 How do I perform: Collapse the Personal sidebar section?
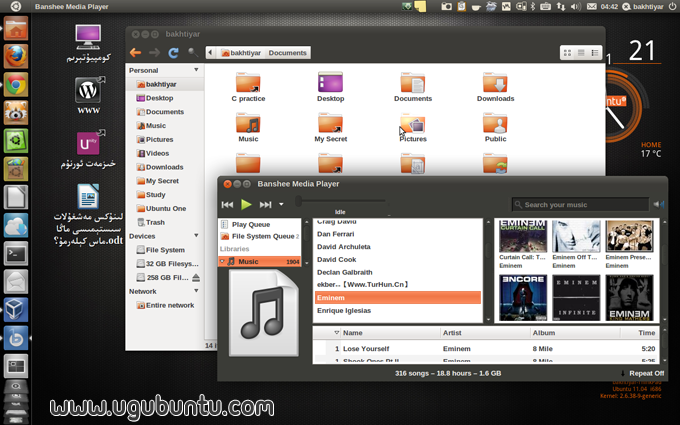point(196,70)
